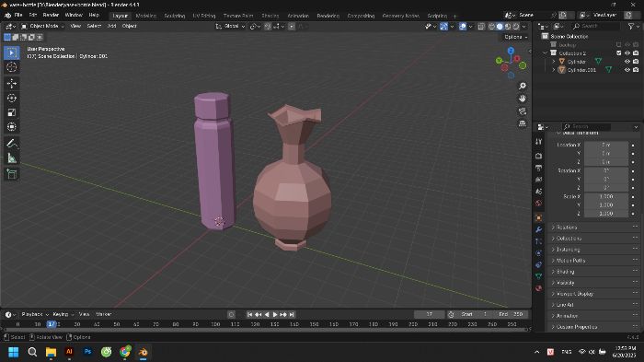
Task: Jump to the timeline end frame
Action: click(x=292, y=314)
